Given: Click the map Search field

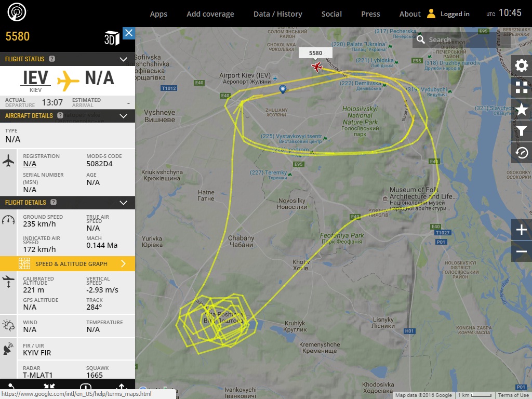Looking at the screenshot, I should click(461, 39).
